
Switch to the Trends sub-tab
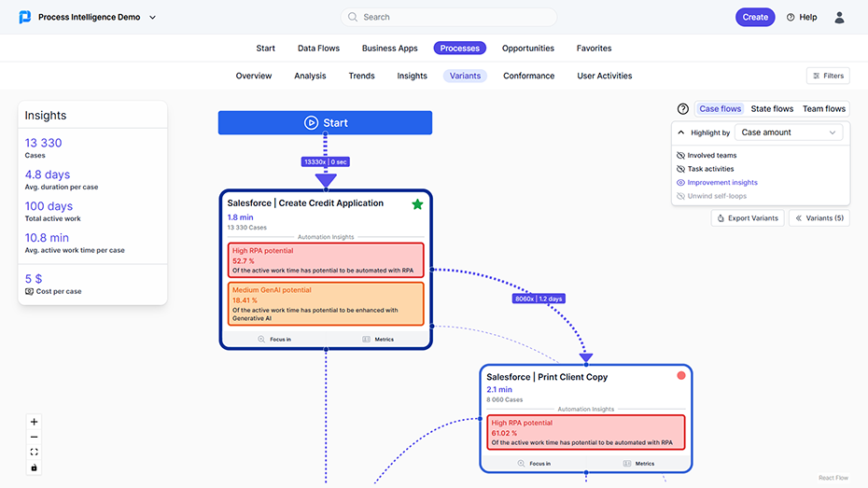[x=361, y=76]
